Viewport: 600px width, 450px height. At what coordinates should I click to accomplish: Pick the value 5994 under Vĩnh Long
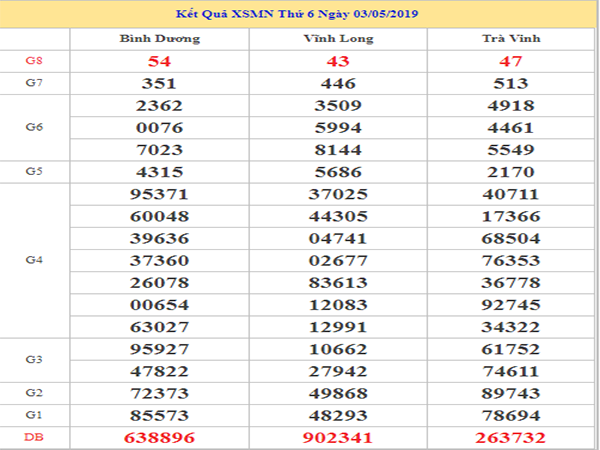338,128
